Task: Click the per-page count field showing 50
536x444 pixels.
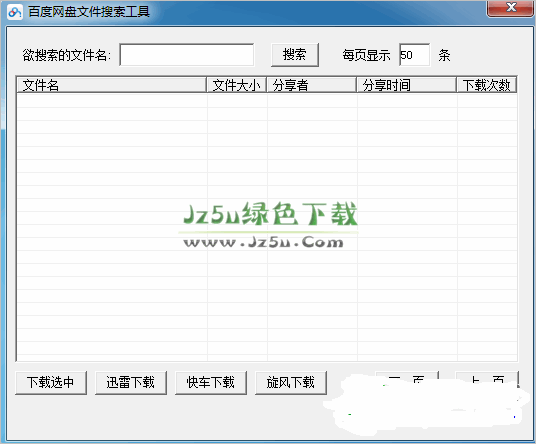Action: coord(414,55)
